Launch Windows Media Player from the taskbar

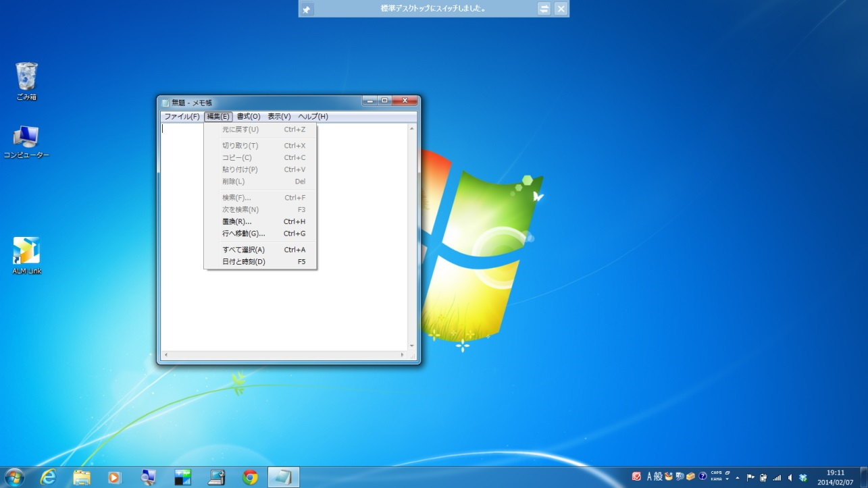tap(115, 477)
